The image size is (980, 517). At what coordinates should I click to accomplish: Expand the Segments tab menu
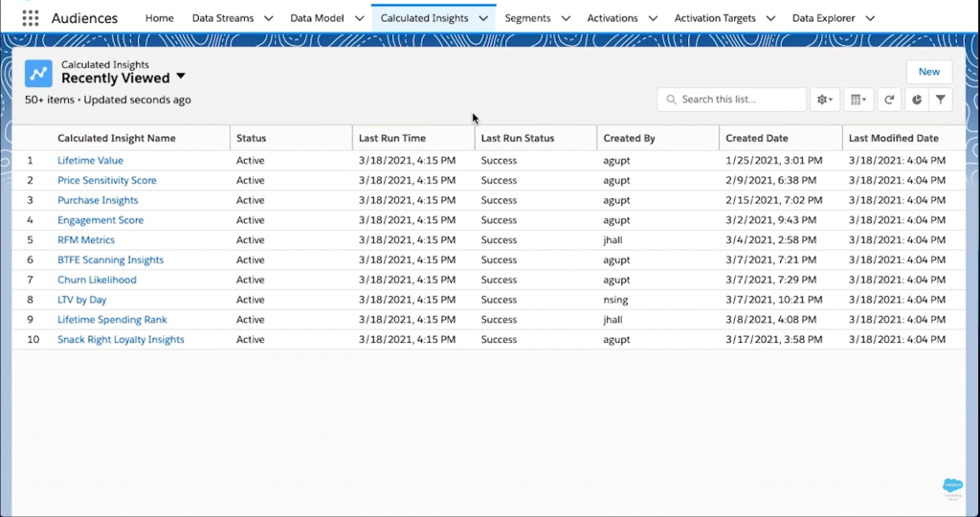pos(566,18)
